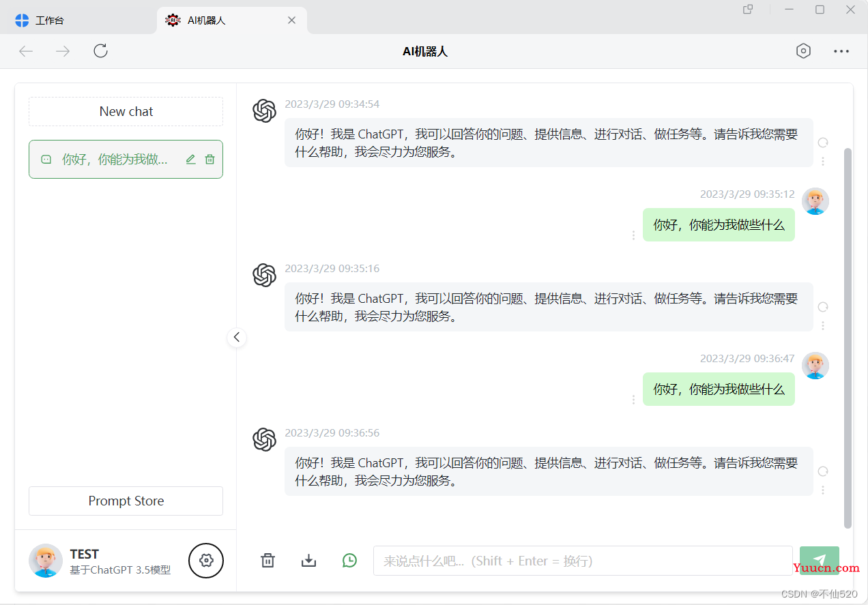Open more options beside 09:35:16 reply
Image resolution: width=868 pixels, height=605 pixels.
coord(823,326)
